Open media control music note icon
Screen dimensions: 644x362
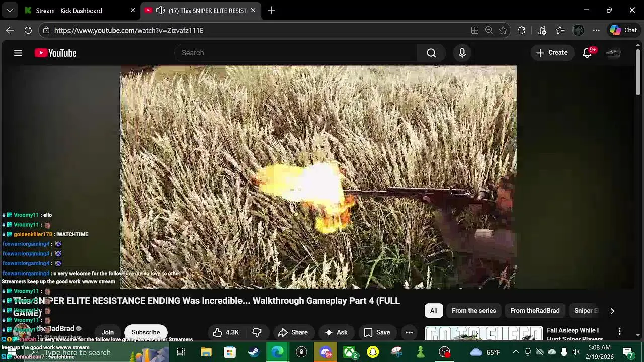pos(542,30)
